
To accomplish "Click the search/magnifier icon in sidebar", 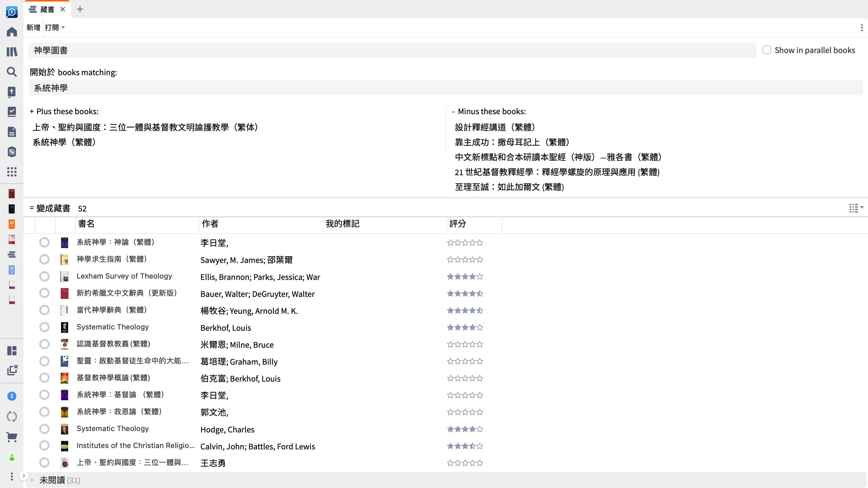I will pyautogui.click(x=12, y=72).
